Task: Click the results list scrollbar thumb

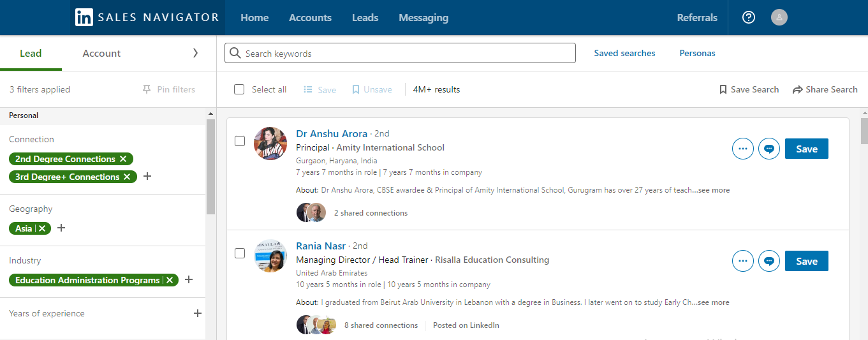Action: tap(864, 131)
